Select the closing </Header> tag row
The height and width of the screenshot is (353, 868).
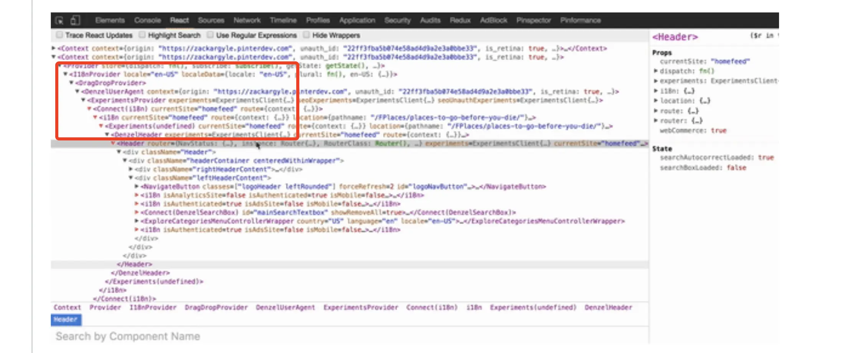coord(134,264)
